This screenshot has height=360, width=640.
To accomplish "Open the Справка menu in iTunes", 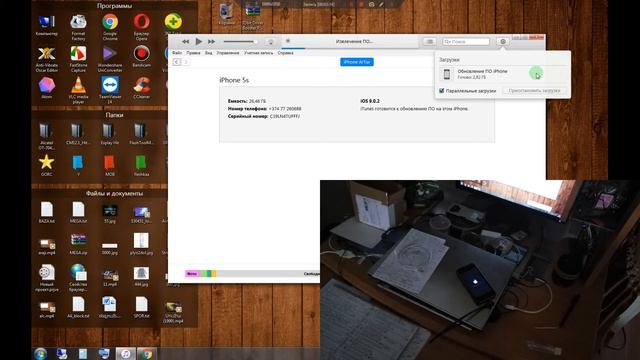I will click(x=286, y=53).
